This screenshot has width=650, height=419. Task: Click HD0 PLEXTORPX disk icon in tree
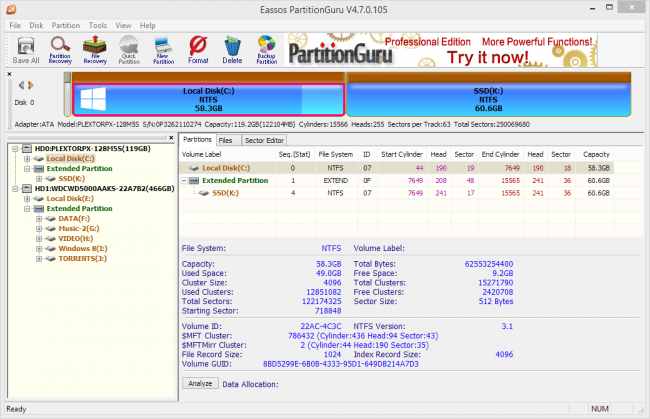pyautogui.click(x=27, y=148)
